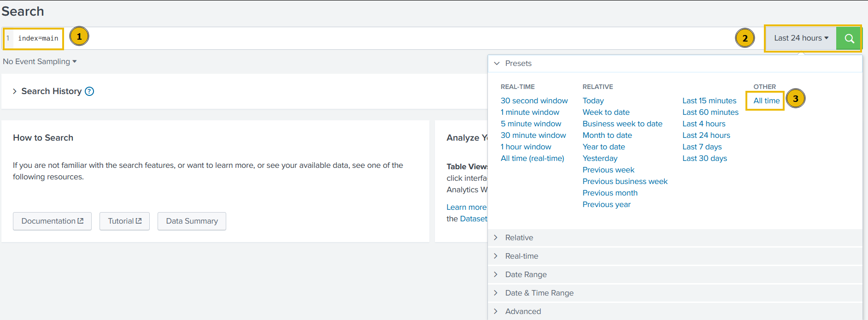Expand the Real-time section
The width and height of the screenshot is (868, 320).
(x=521, y=256)
